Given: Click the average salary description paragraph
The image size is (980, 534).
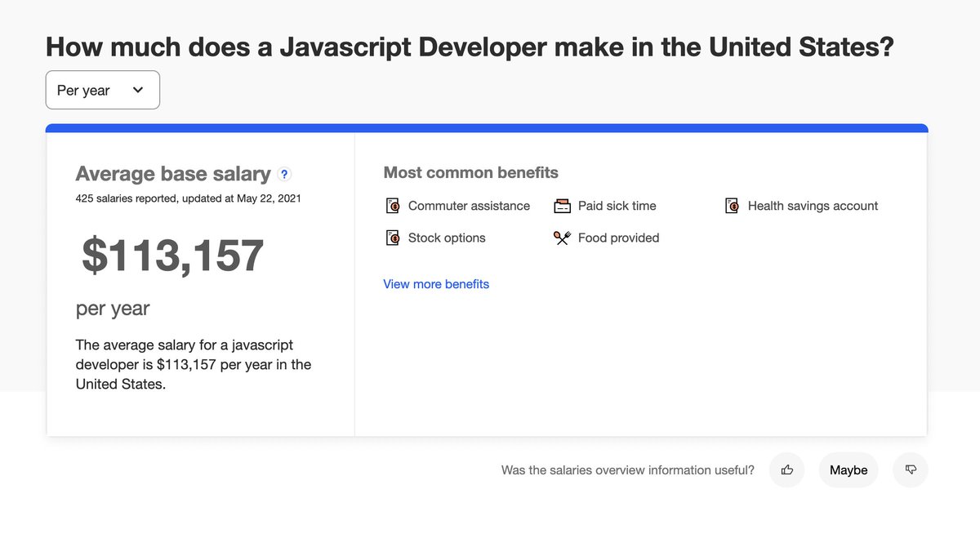Looking at the screenshot, I should coord(193,364).
